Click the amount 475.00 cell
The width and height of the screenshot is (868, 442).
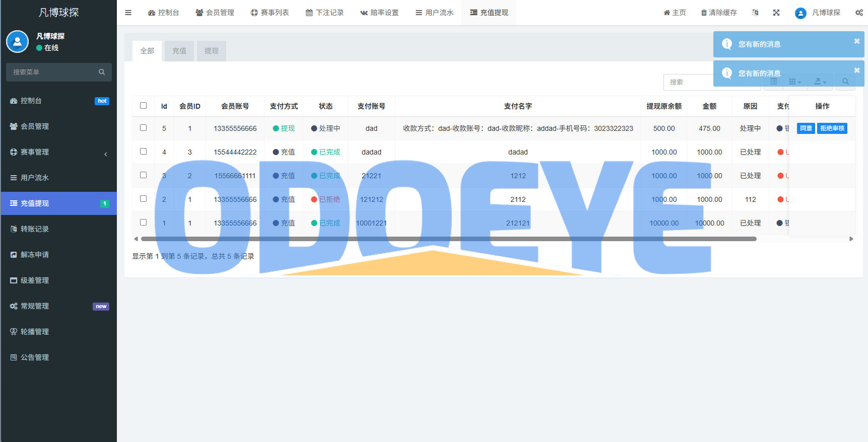[709, 128]
